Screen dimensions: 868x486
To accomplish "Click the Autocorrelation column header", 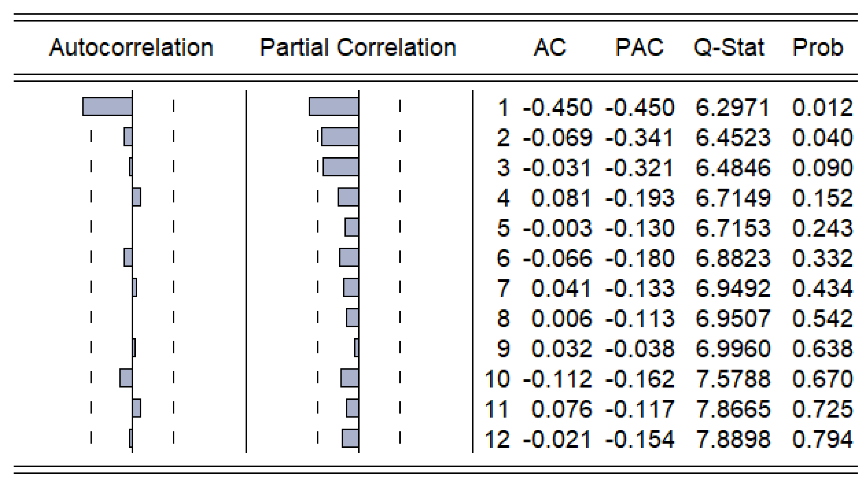I will tap(131, 48).
